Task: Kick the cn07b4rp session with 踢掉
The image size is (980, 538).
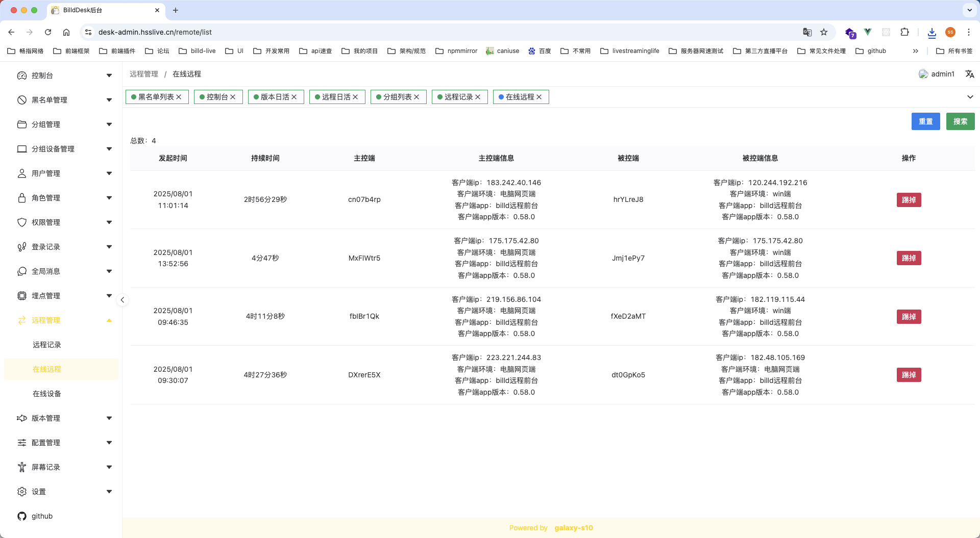Action: [909, 200]
